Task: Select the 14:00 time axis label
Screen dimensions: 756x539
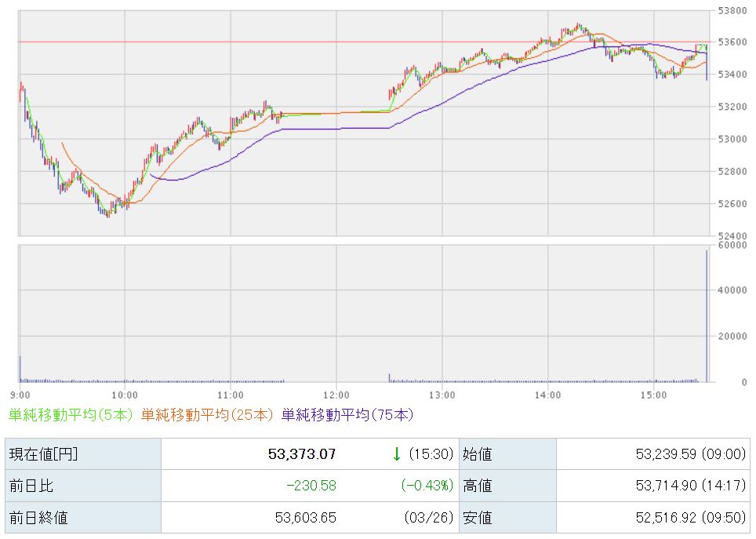Action: (x=547, y=394)
